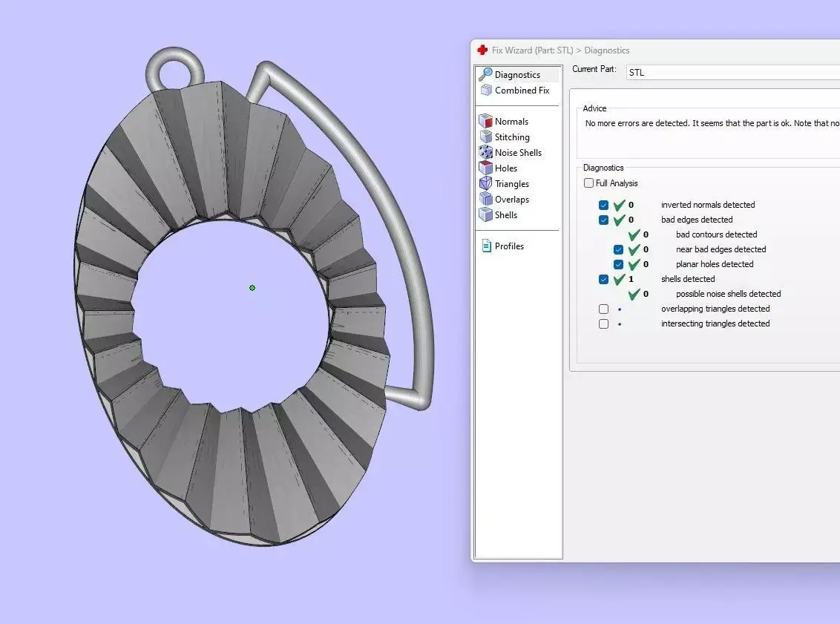Open the Diagnostics magnifier icon
Screen dimensions: 840x624
tap(485, 74)
